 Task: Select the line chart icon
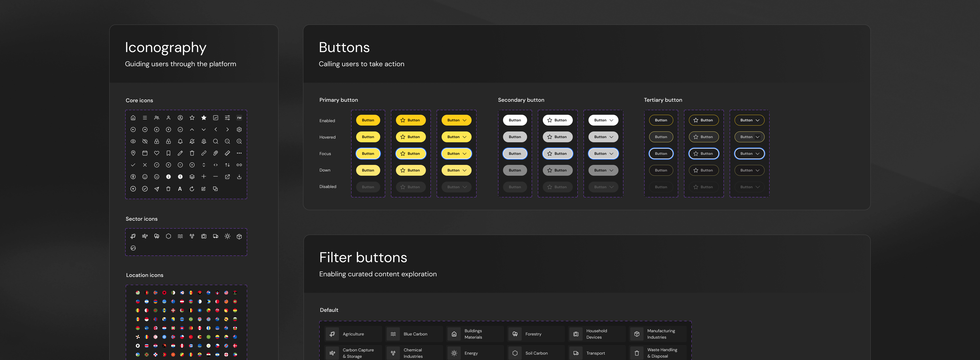tap(216, 118)
